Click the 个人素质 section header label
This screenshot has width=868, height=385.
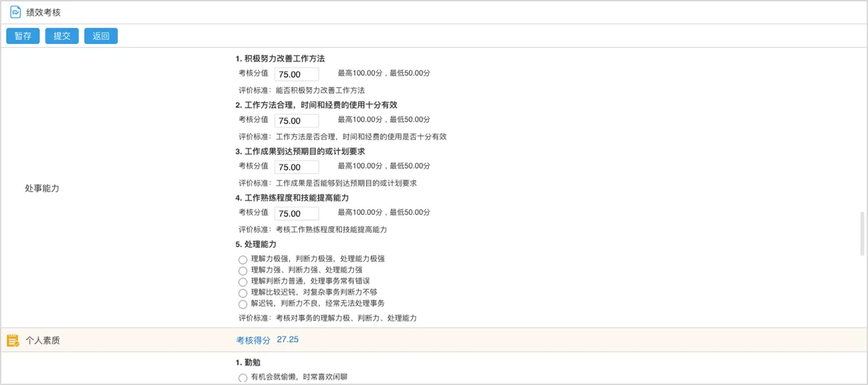[x=43, y=340]
